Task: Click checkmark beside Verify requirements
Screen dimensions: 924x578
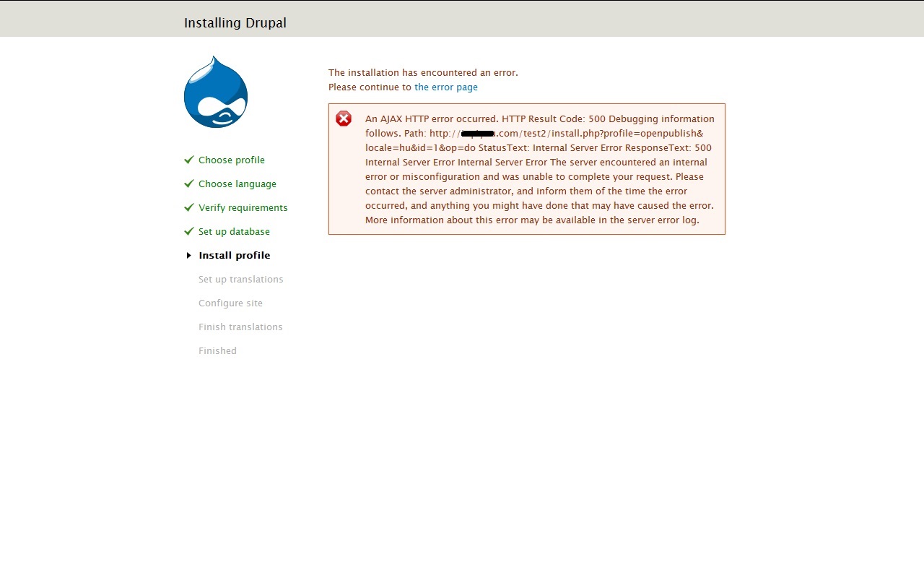Action: point(189,207)
